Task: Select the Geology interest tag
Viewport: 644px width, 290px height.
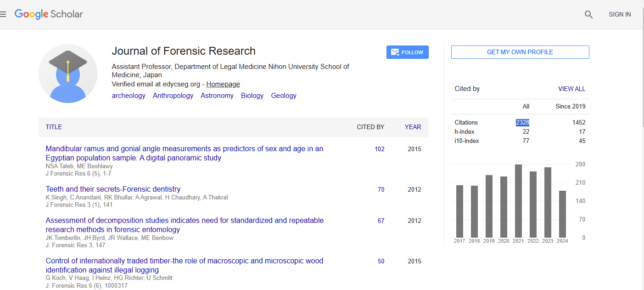Action: point(284,96)
